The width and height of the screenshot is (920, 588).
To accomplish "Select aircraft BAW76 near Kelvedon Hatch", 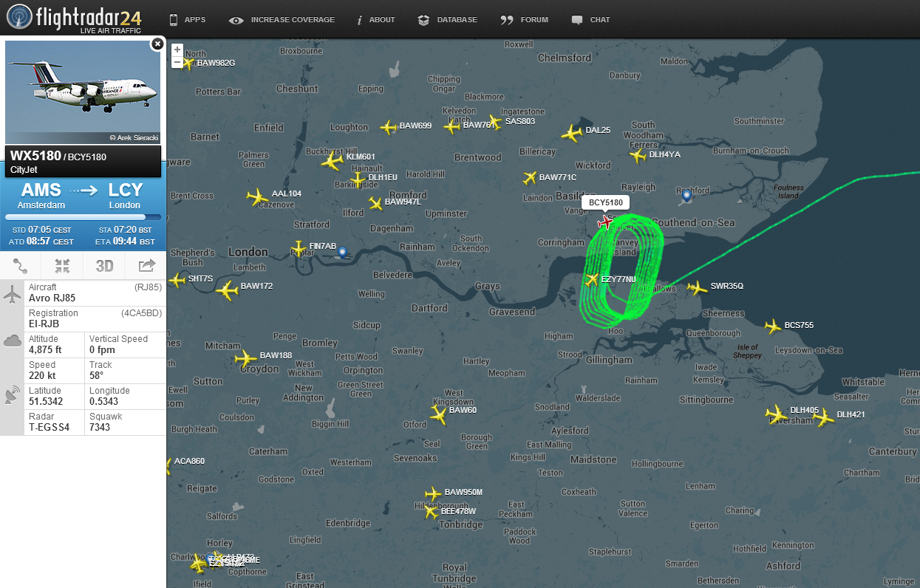I will tap(452, 126).
